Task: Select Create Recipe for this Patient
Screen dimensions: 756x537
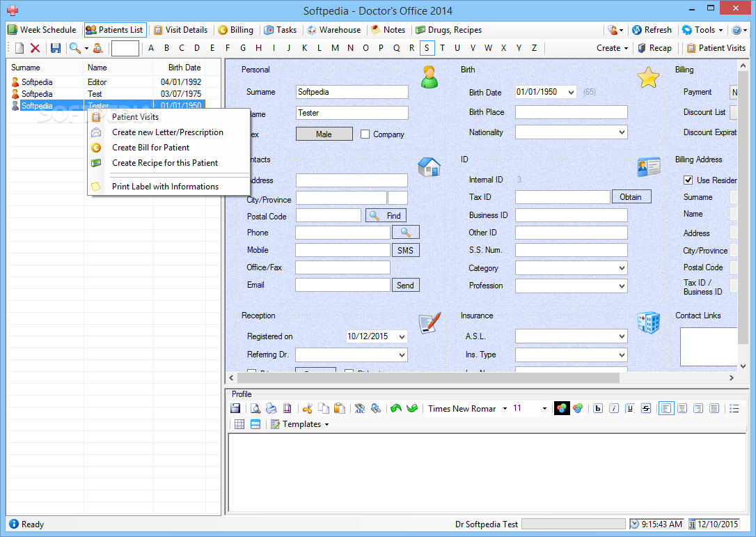Action: (168, 163)
